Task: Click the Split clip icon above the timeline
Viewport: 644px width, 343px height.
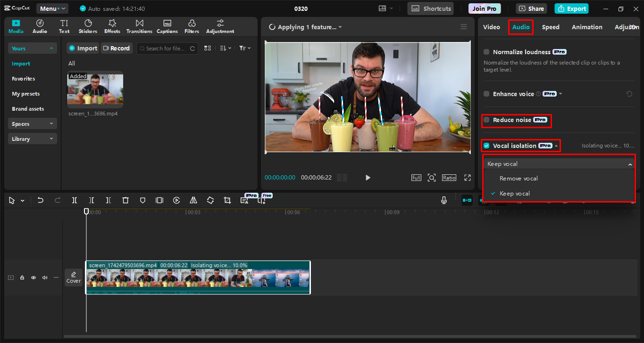Action: [x=74, y=200]
